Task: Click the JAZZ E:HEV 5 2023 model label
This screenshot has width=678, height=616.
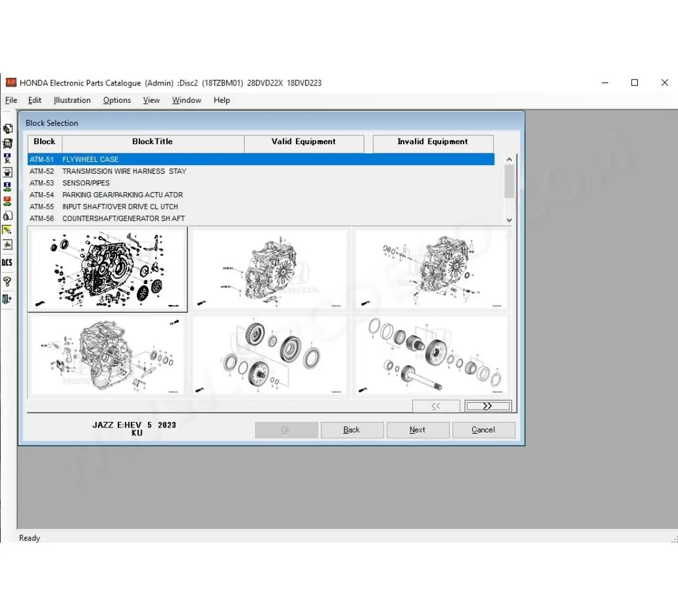Action: point(134,426)
